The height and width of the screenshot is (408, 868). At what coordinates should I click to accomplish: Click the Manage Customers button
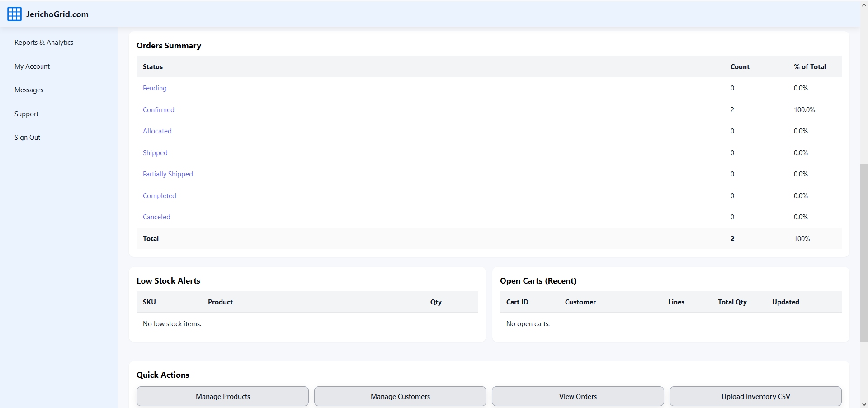click(x=400, y=396)
